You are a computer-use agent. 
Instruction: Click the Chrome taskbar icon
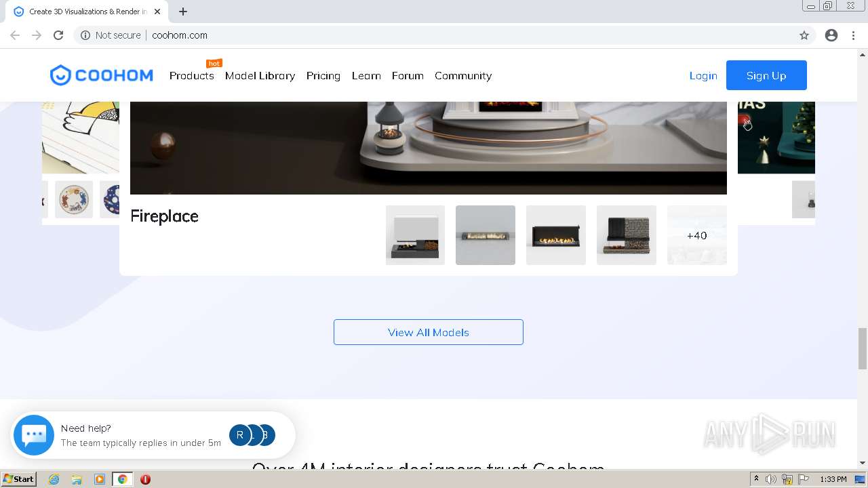point(123,479)
